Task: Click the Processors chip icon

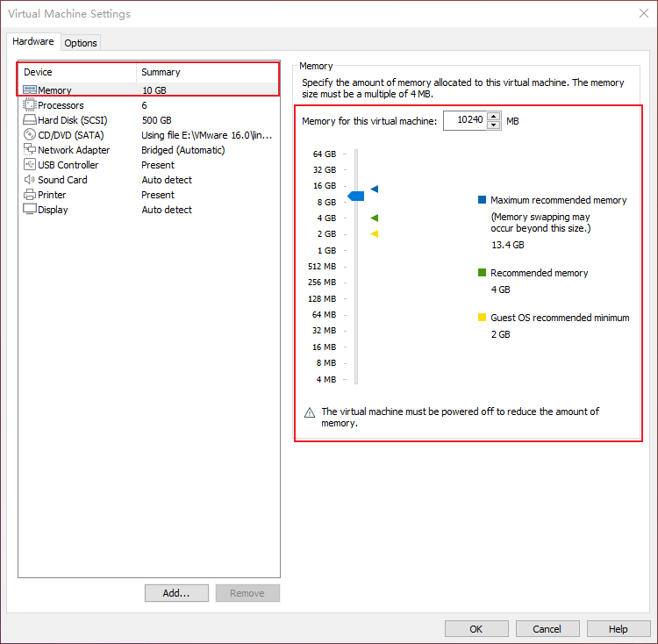Action: (30, 105)
